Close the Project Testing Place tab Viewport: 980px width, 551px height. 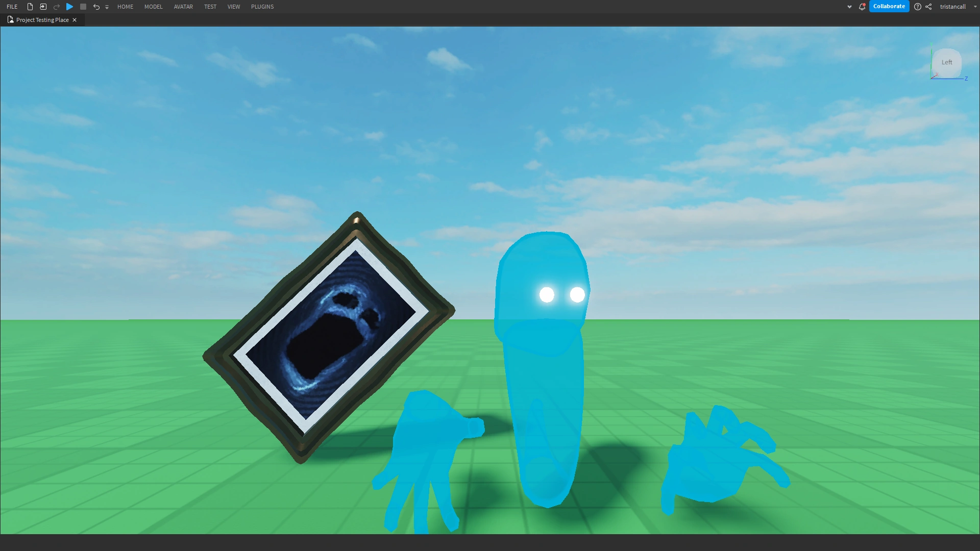click(x=75, y=19)
